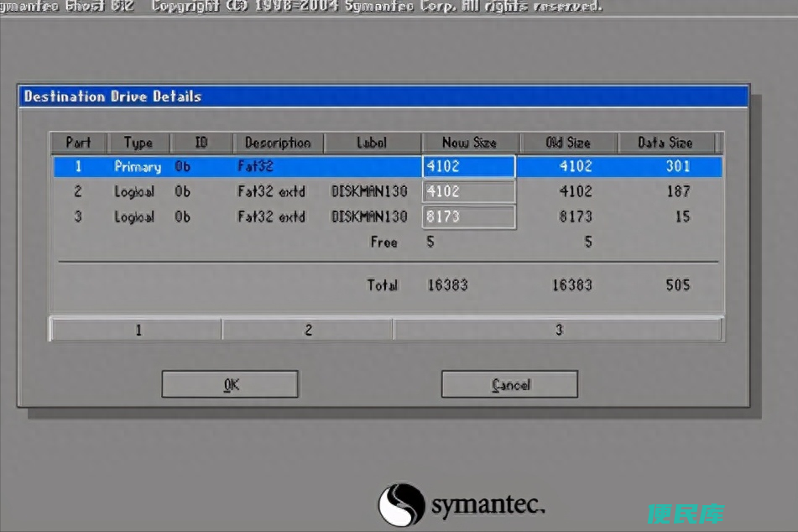798x532 pixels.
Task: Click the ID column header
Action: pyautogui.click(x=201, y=143)
